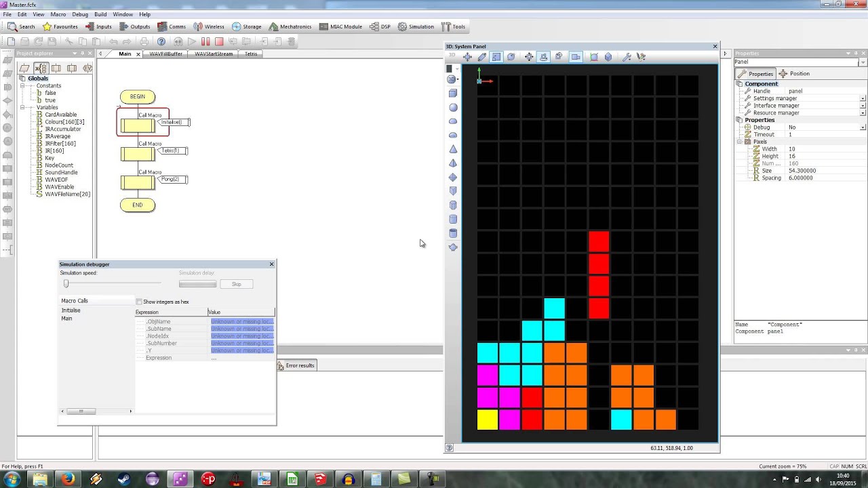Open Firefox from the Windows taskbar

(68, 479)
